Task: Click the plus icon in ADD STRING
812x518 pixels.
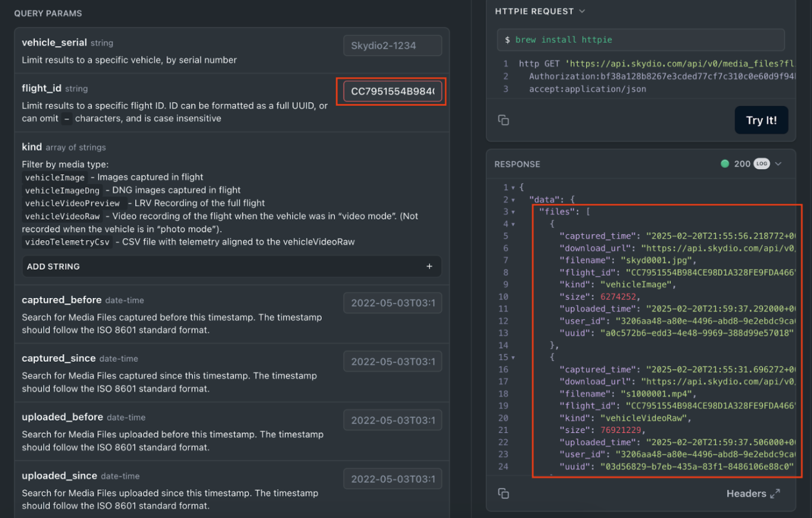Action: (x=429, y=267)
